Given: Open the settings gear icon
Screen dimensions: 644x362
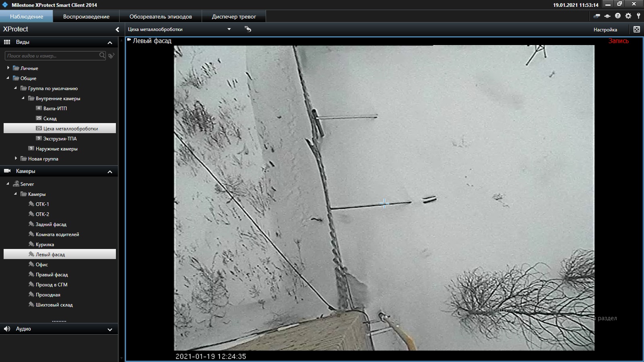Looking at the screenshot, I should coord(628,16).
